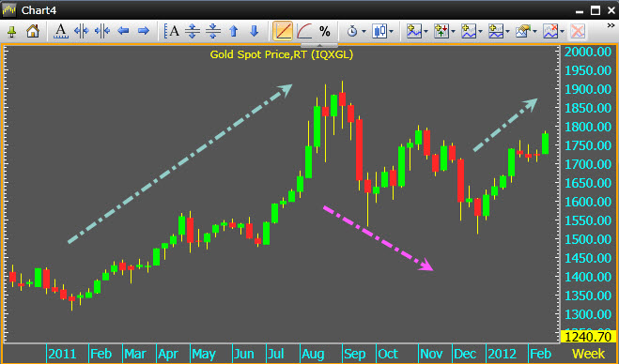The width and height of the screenshot is (619, 364).
Task: Toggle the linear scale button
Action: [x=283, y=31]
